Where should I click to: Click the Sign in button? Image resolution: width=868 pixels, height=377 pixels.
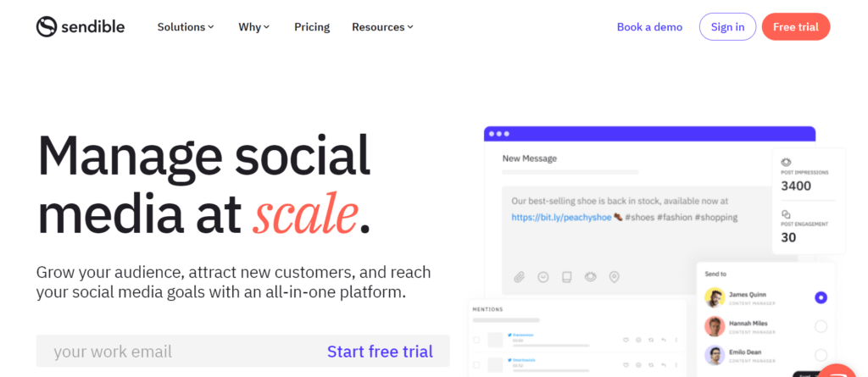click(727, 26)
